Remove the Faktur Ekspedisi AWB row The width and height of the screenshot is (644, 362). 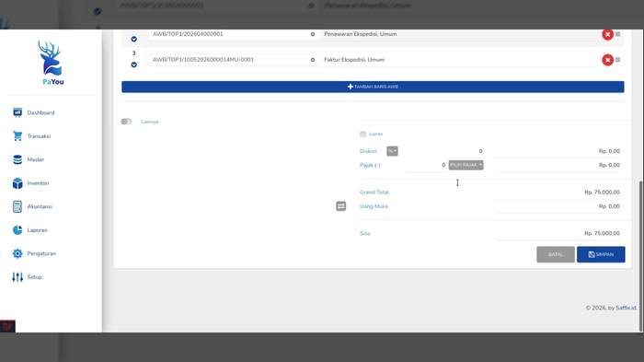tap(607, 60)
